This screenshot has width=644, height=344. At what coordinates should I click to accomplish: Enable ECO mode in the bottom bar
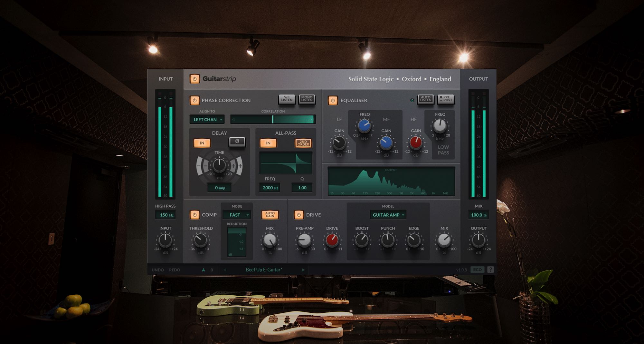478,270
